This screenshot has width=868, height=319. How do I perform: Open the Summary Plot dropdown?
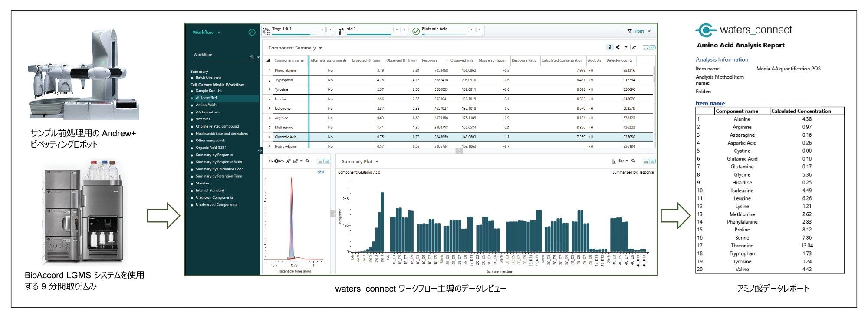click(x=377, y=162)
